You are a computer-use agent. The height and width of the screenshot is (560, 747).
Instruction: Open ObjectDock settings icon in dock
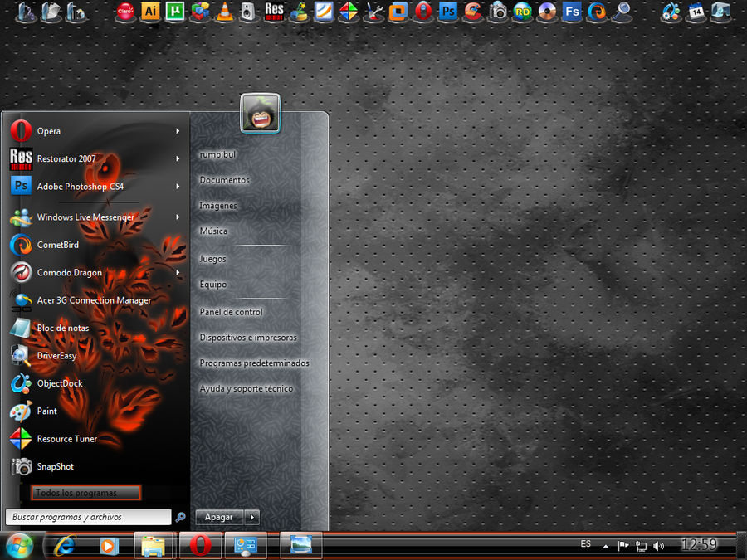point(671,12)
